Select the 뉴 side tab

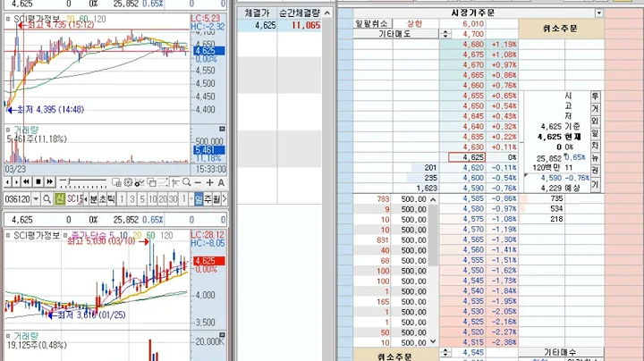coord(595,158)
